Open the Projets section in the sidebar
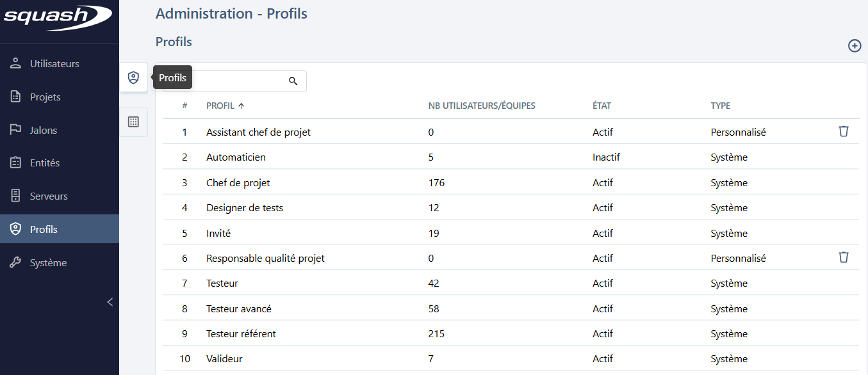The image size is (868, 375). pos(45,96)
